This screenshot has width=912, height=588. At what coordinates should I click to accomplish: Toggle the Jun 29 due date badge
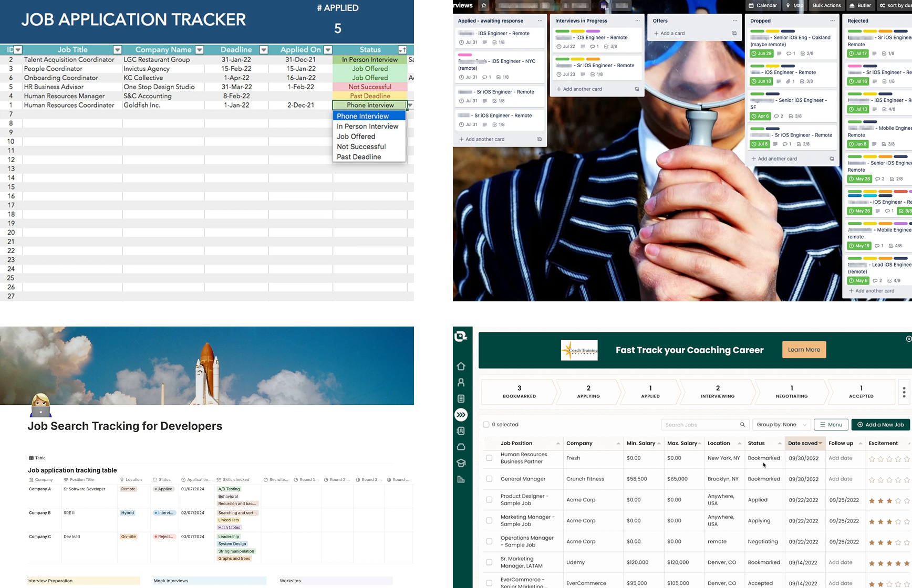761,54
